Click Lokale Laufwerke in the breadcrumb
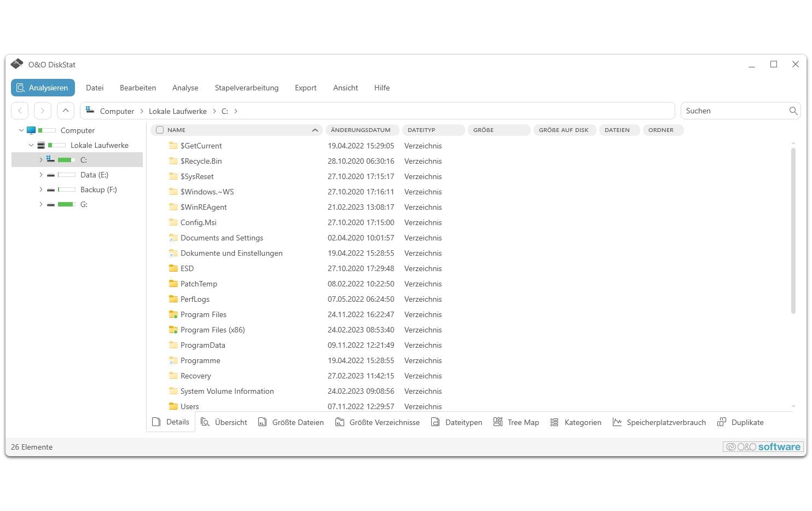Screen dimensions: 812x511 tap(178, 111)
